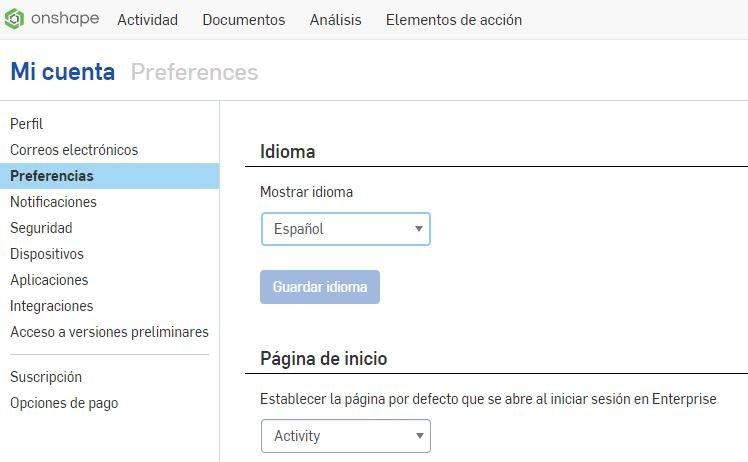This screenshot has height=462, width=748.
Task: Navigate to Seguridad settings
Action: (x=41, y=228)
